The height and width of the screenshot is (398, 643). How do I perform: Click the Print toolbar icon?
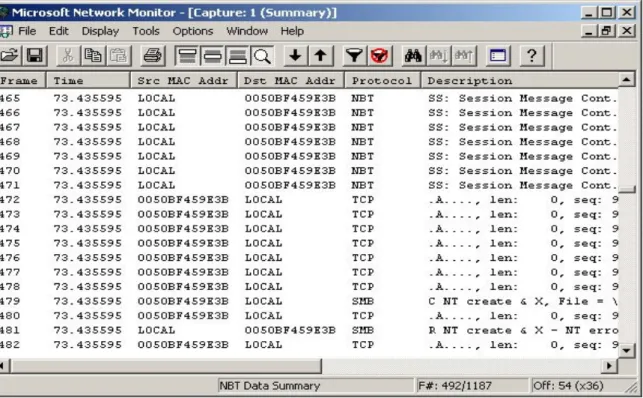pos(153,56)
